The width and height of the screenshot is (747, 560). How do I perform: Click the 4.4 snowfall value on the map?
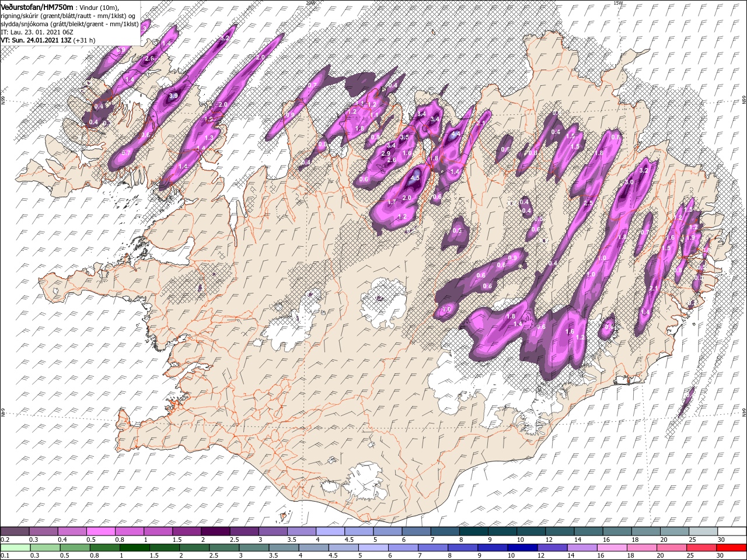click(x=456, y=134)
